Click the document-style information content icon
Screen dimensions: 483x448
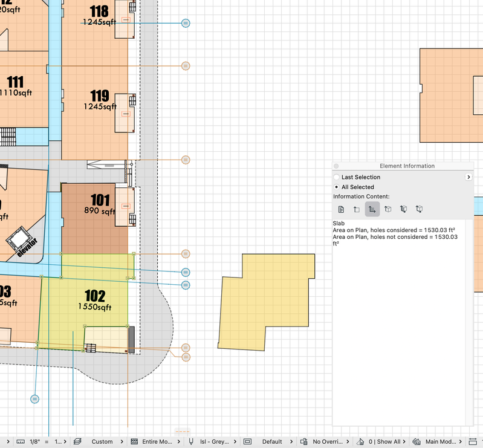(x=341, y=210)
